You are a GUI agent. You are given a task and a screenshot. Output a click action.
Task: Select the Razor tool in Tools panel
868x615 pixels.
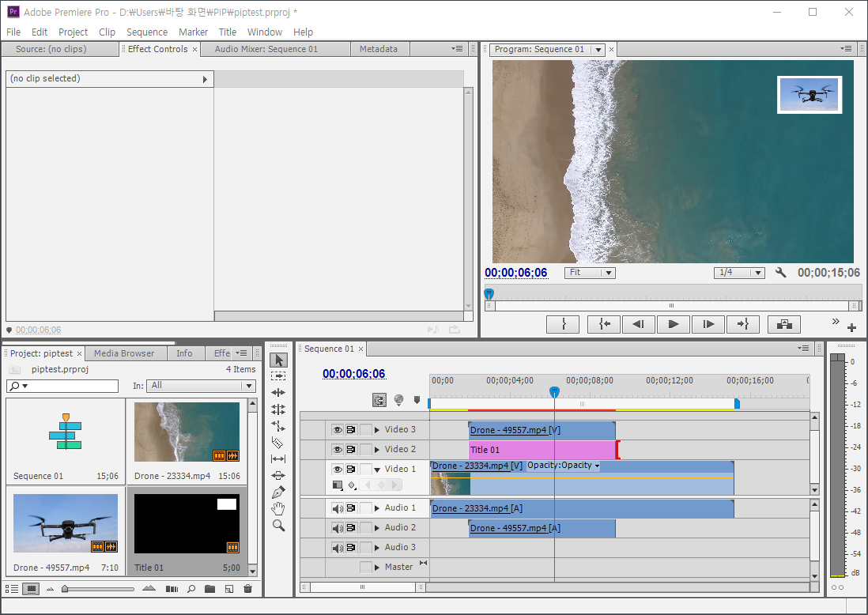pyautogui.click(x=278, y=442)
